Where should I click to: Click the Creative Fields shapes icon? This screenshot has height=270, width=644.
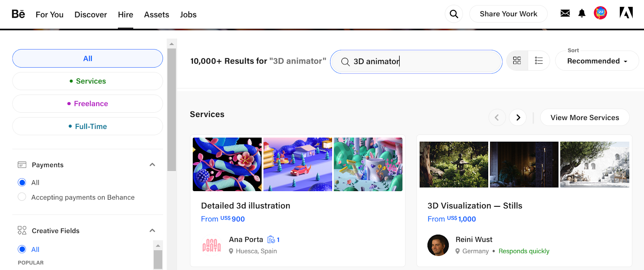click(22, 231)
